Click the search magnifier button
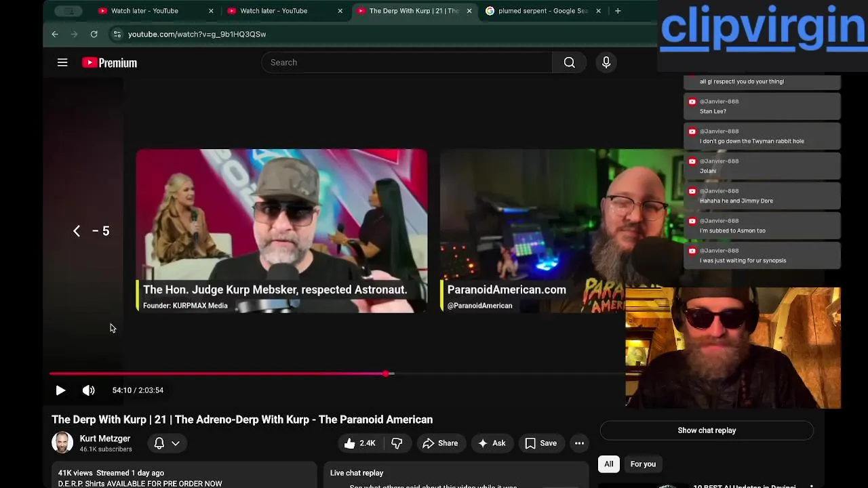The height and width of the screenshot is (488, 868). click(570, 62)
